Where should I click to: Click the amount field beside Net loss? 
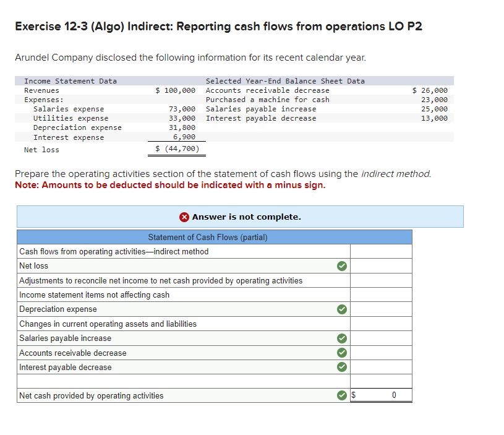(380, 265)
